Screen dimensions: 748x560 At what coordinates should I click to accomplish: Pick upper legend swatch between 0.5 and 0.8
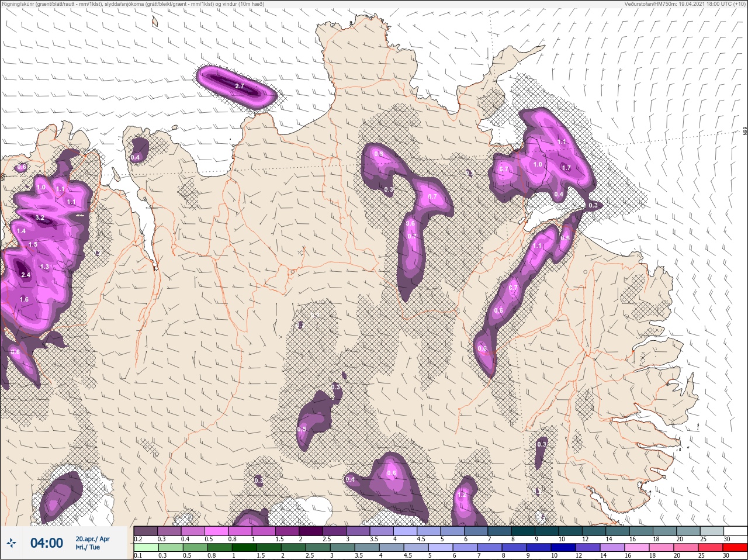click(217, 531)
